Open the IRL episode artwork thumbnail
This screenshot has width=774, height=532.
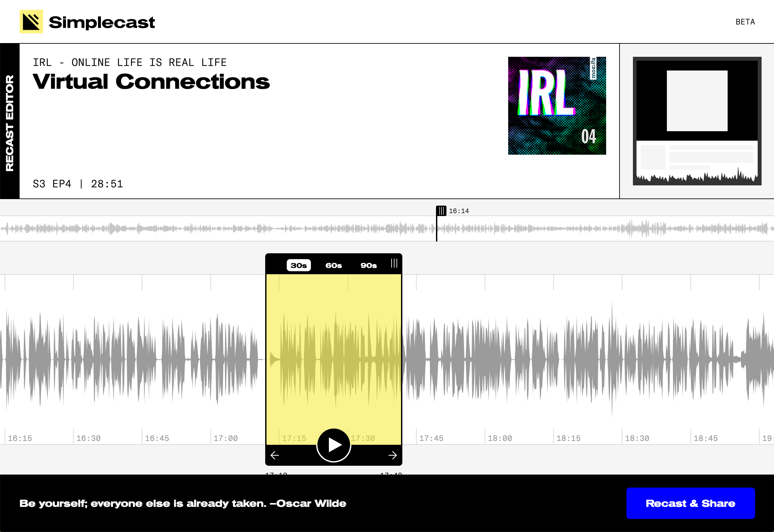tap(557, 106)
